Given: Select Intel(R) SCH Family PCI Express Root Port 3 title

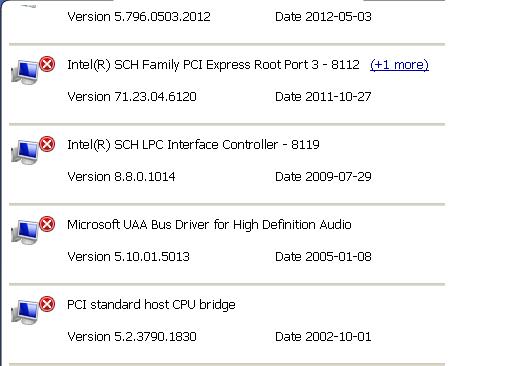Looking at the screenshot, I should 213,65.
